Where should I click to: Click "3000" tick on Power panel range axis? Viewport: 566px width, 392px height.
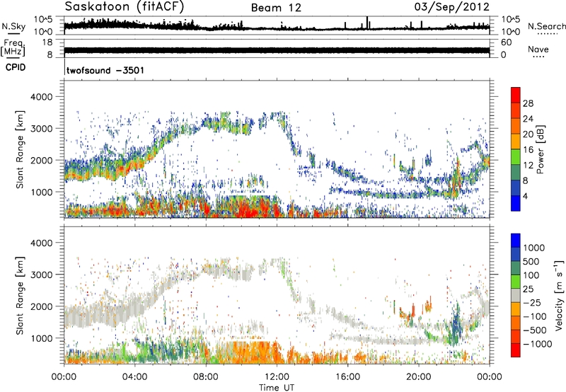tap(41, 129)
